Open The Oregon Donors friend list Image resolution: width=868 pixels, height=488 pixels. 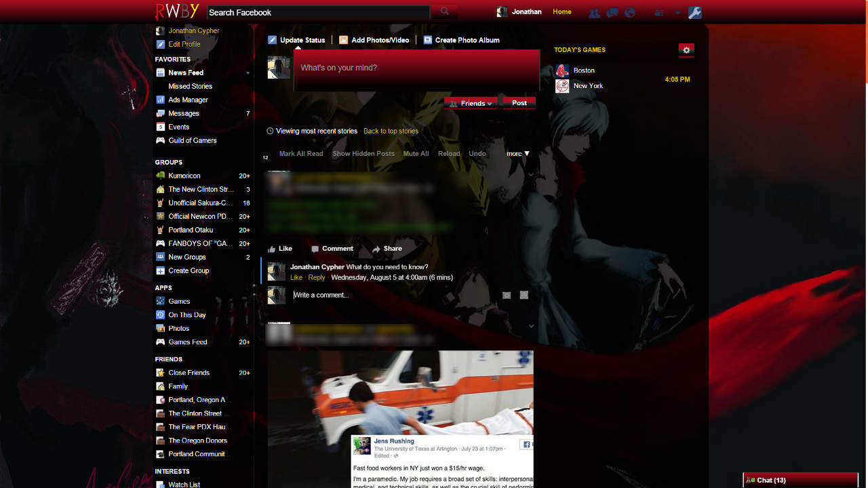pos(197,441)
